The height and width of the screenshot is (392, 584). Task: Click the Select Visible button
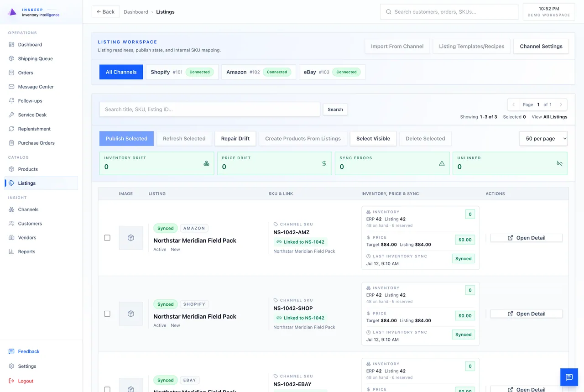tap(373, 139)
